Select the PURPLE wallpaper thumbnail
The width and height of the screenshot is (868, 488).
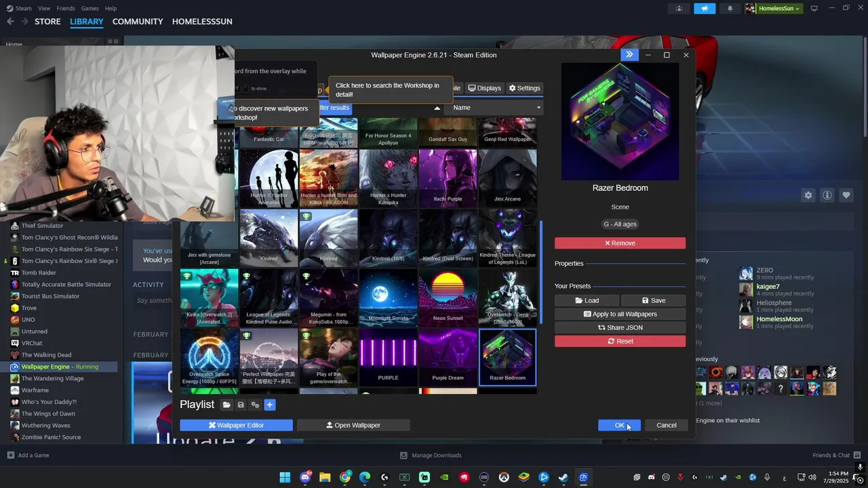point(388,357)
